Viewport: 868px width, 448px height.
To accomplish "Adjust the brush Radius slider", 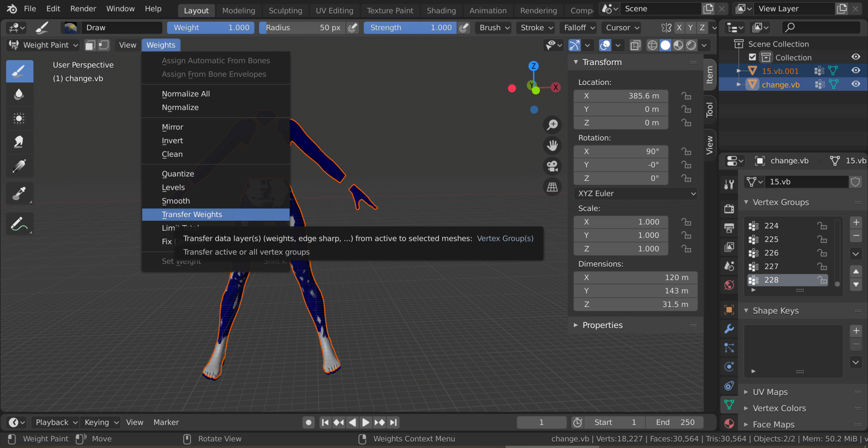I will coord(302,28).
